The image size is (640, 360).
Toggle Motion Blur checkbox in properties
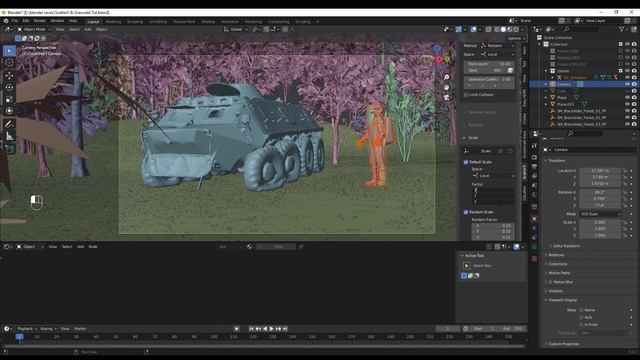coord(551,282)
